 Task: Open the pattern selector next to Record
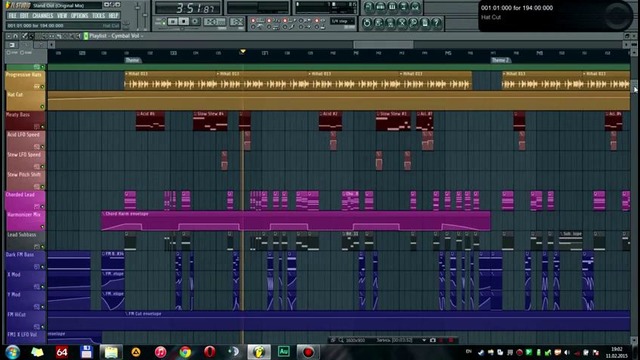(215, 21)
